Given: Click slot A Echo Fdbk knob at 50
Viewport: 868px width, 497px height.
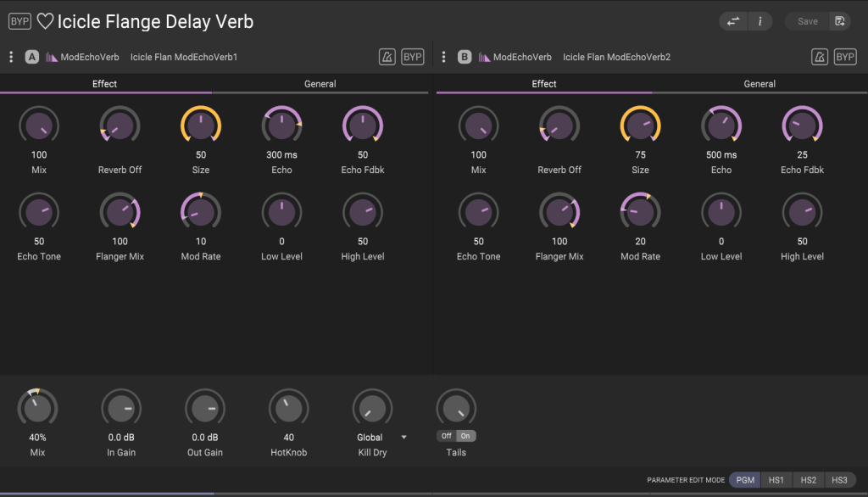Looking at the screenshot, I should coord(363,126).
